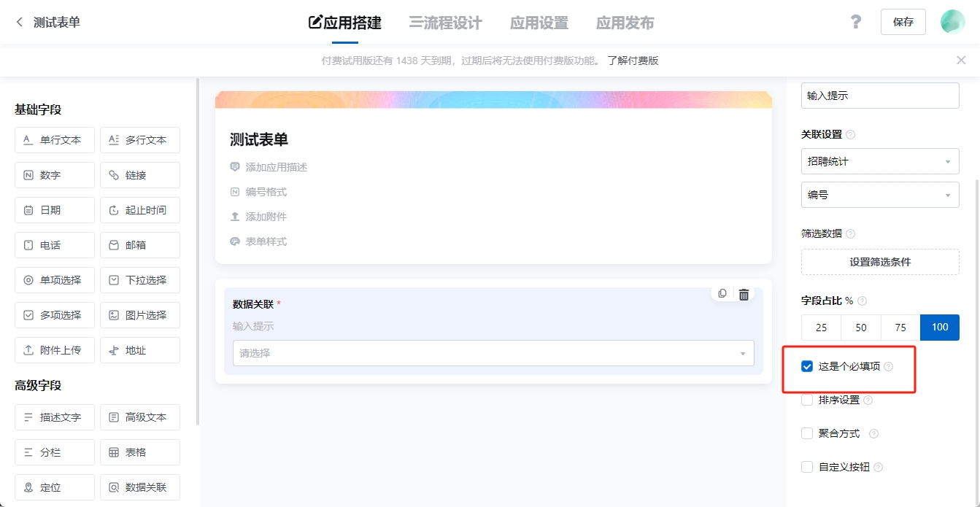Click the 保存 save button
This screenshot has height=507, width=980.
(903, 22)
